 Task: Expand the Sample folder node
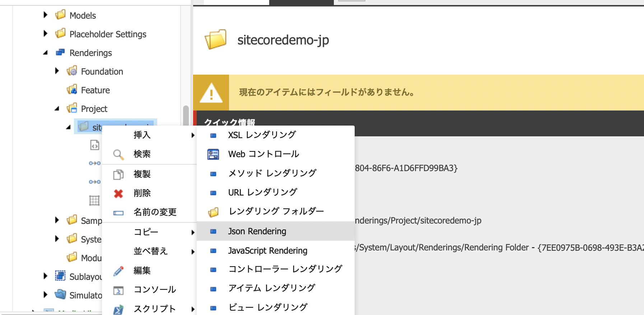(x=57, y=220)
